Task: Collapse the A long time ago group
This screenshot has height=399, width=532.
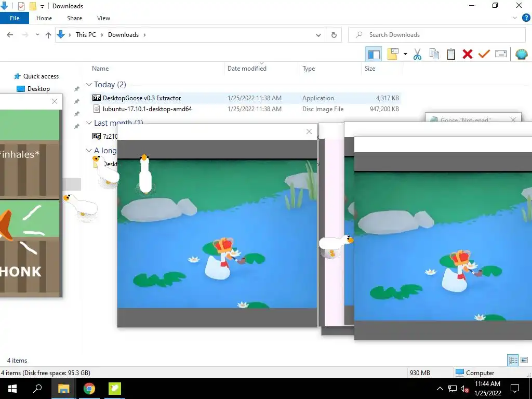Action: click(89, 150)
